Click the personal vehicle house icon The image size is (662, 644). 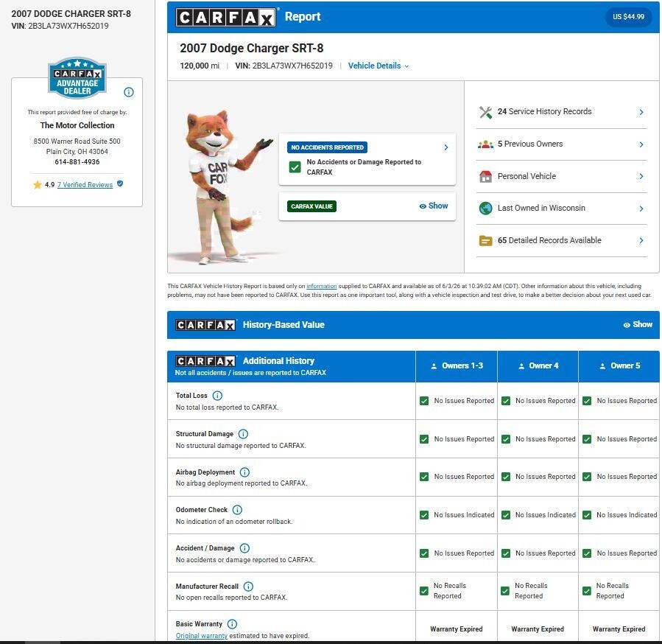pos(485,176)
